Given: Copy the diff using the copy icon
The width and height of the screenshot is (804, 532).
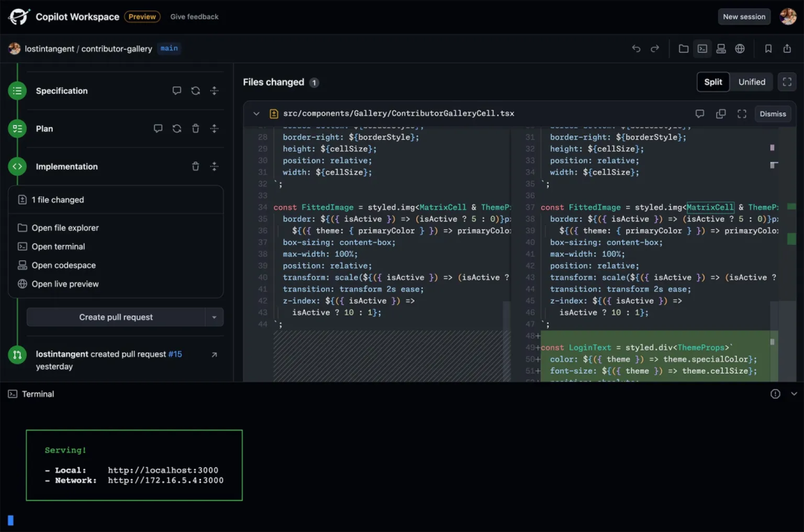Looking at the screenshot, I should pyautogui.click(x=720, y=113).
